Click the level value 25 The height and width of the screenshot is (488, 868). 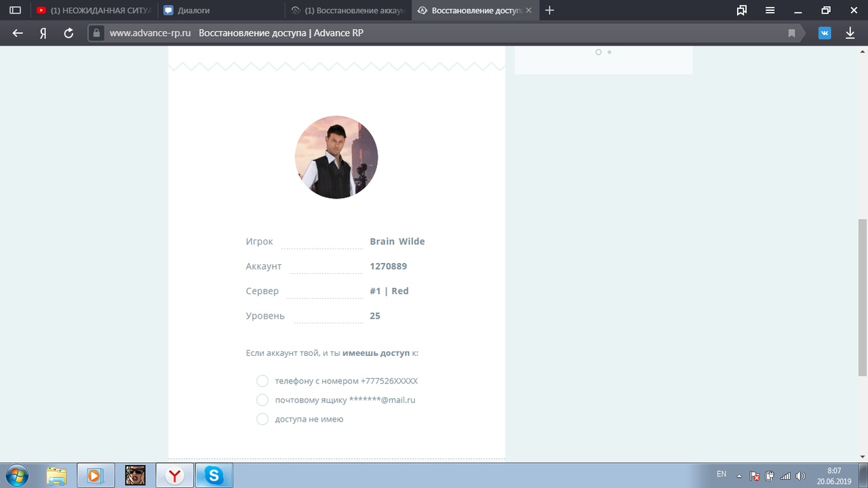coord(375,316)
